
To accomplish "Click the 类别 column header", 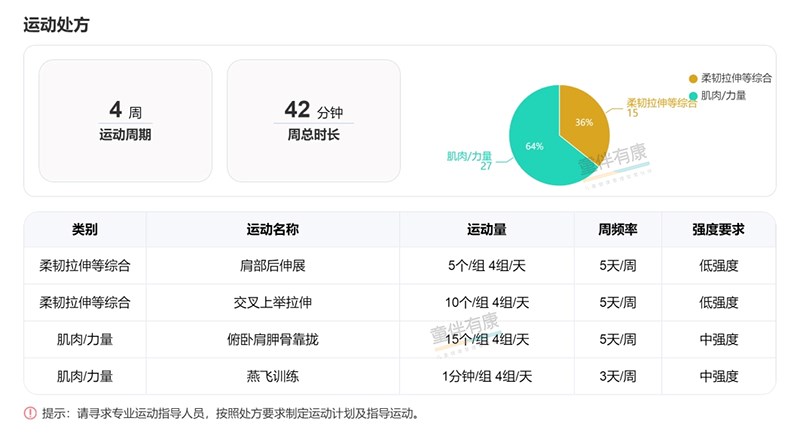I will pos(85,230).
